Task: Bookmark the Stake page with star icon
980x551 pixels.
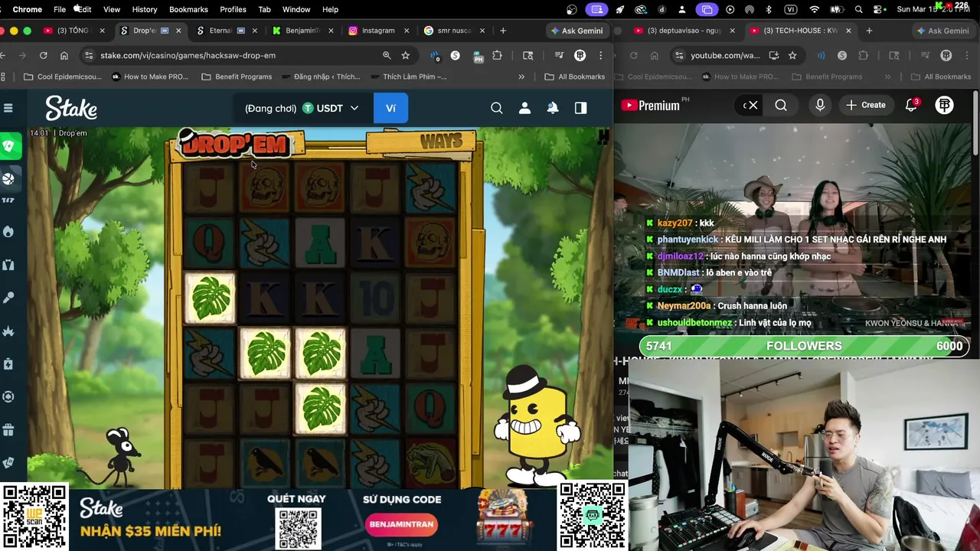Action: (x=406, y=55)
